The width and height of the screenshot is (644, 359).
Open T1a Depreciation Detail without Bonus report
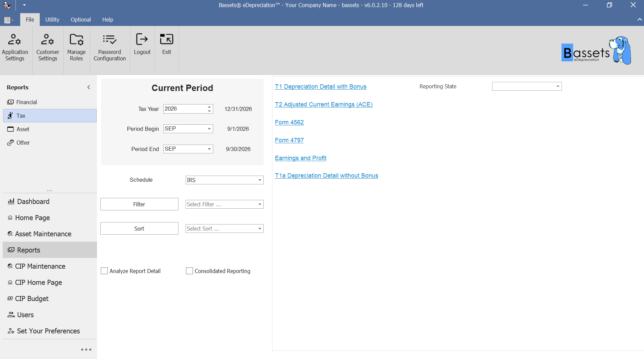pyautogui.click(x=327, y=176)
